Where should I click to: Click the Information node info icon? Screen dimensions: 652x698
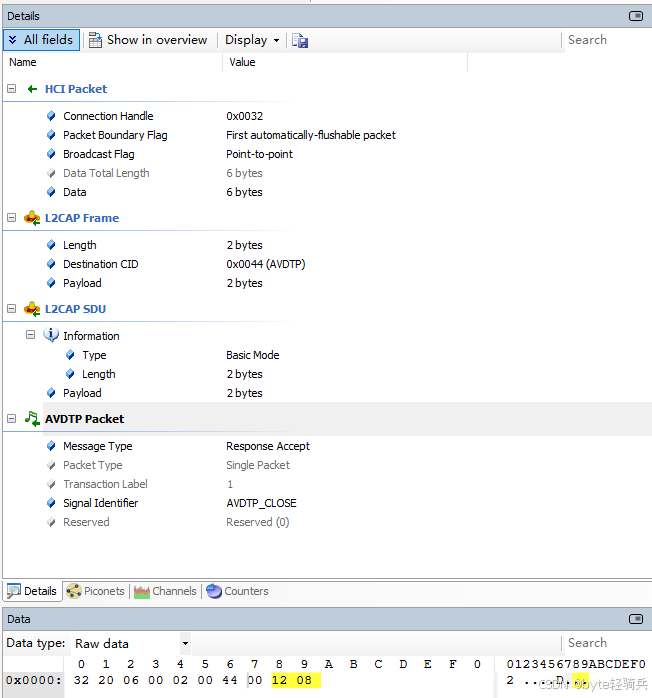(x=51, y=335)
